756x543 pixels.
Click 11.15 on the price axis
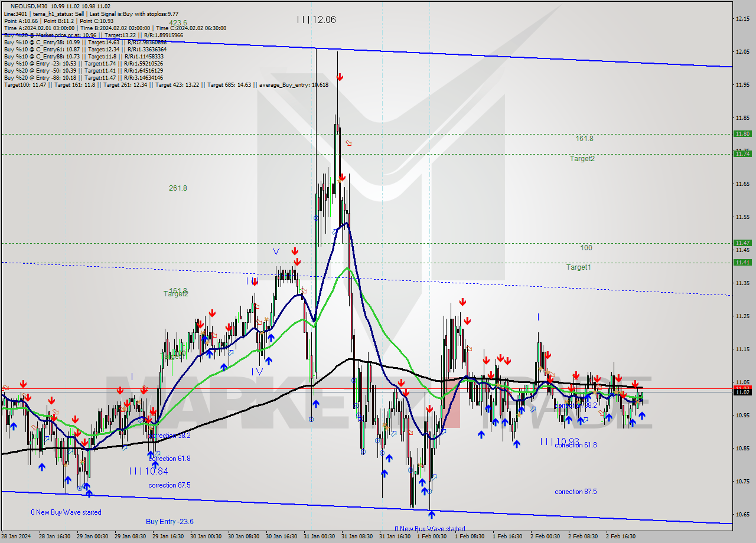pyautogui.click(x=742, y=349)
